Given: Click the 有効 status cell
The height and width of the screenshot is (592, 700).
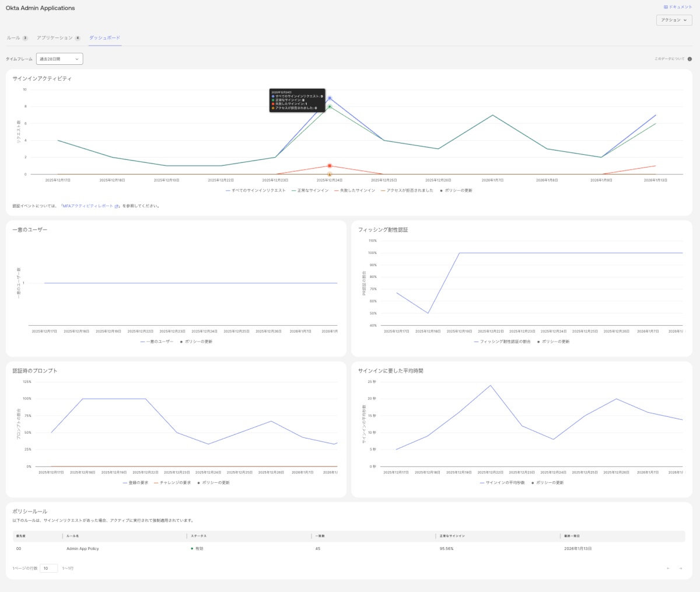Looking at the screenshot, I should tap(197, 549).
